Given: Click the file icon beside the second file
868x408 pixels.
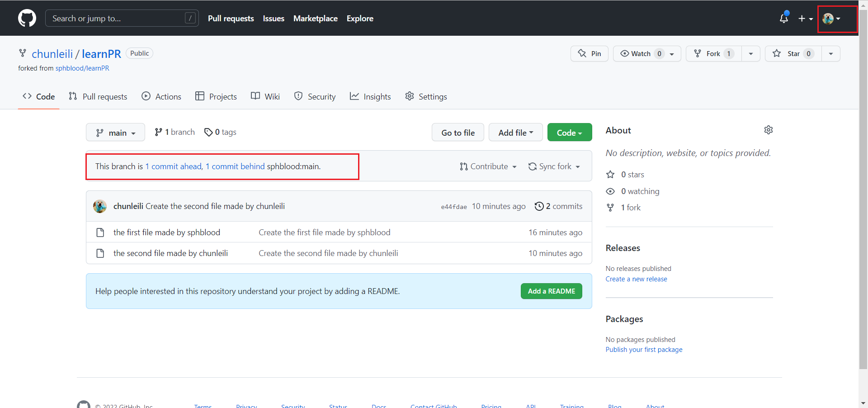Looking at the screenshot, I should click(100, 253).
